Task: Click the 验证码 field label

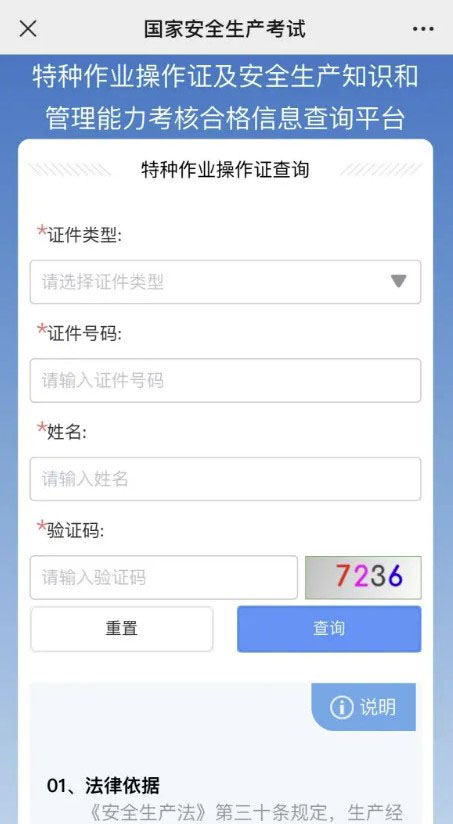Action: [76, 531]
